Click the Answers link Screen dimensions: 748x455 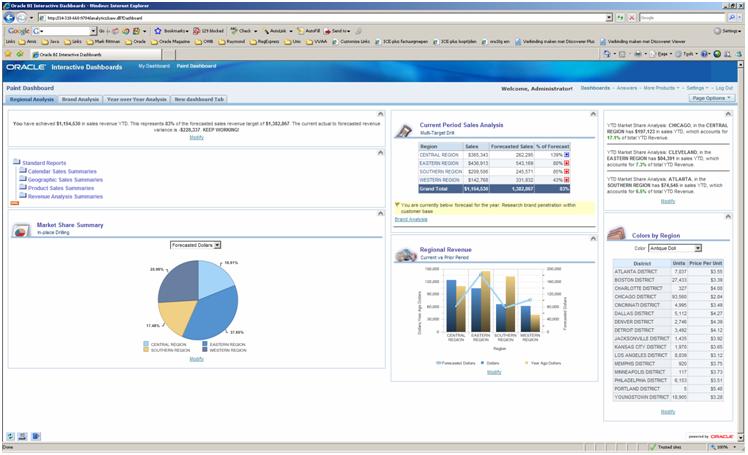click(x=626, y=88)
